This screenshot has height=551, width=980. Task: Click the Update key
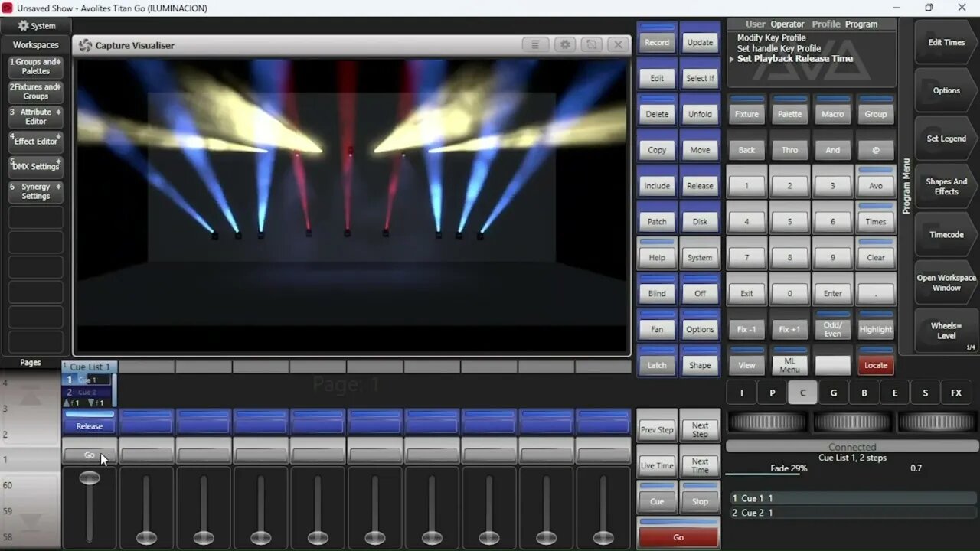(x=700, y=37)
